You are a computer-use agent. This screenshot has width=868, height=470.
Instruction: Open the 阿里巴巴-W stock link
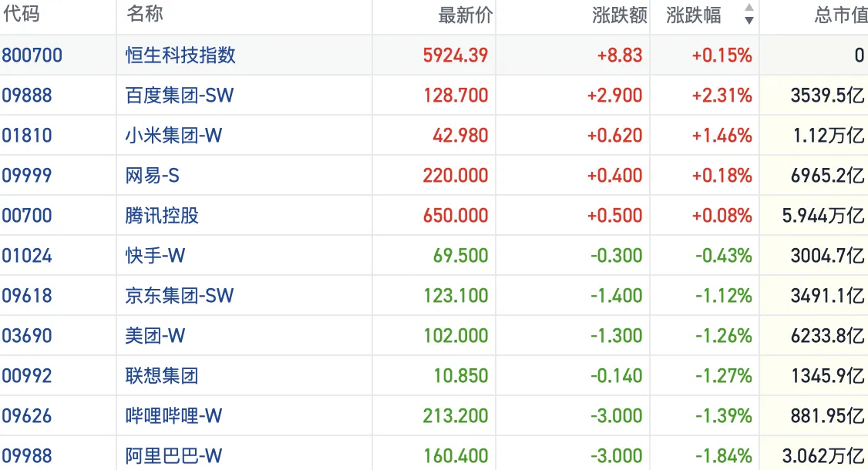point(173,456)
